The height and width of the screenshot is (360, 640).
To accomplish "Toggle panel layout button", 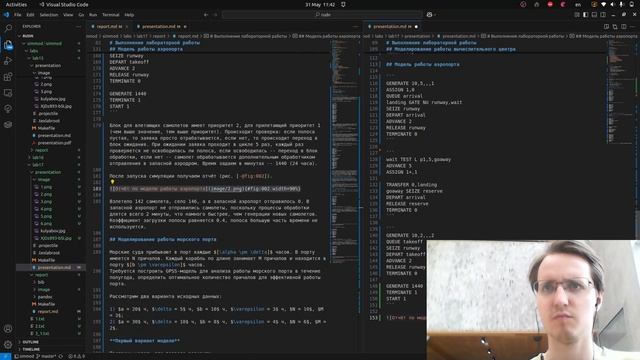I will pyautogui.click(x=594, y=15).
